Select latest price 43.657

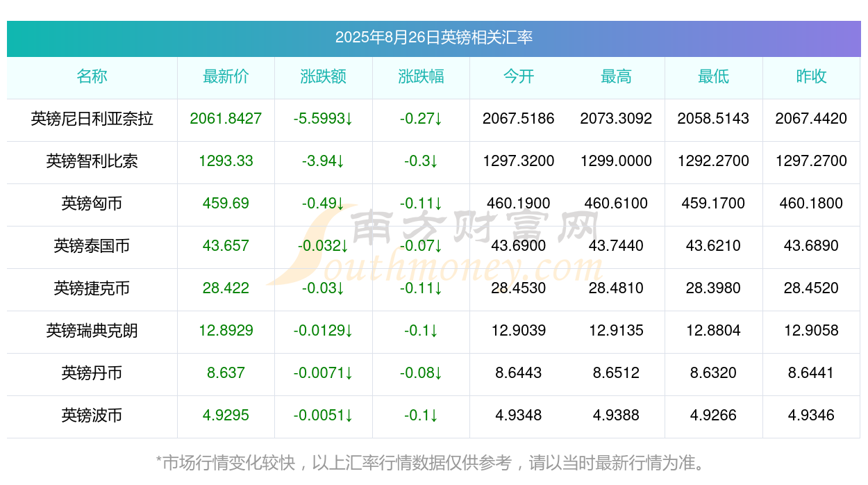click(226, 246)
